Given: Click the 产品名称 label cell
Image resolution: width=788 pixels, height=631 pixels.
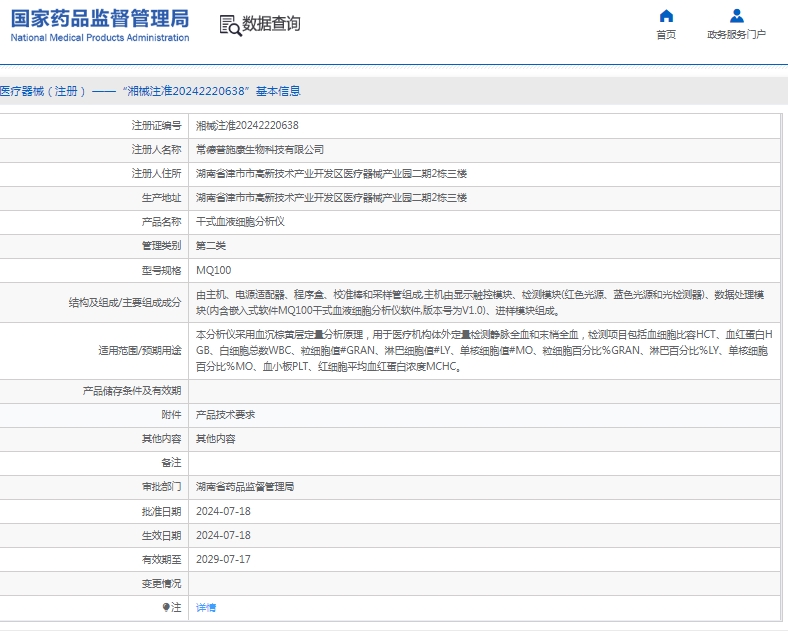Looking at the screenshot, I should [x=94, y=222].
